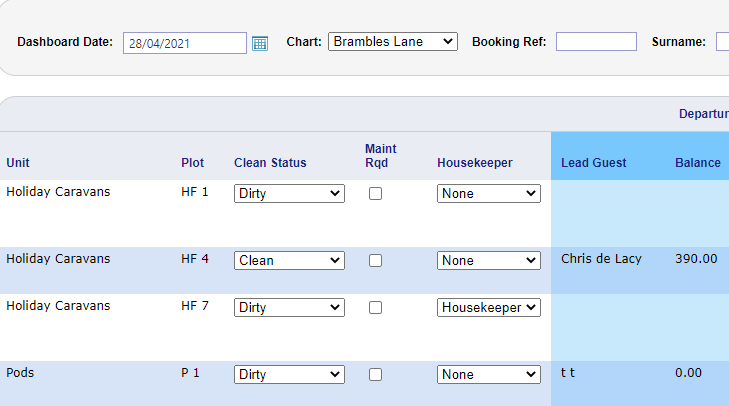Open Clean Status dropdown for P 1

tap(289, 375)
